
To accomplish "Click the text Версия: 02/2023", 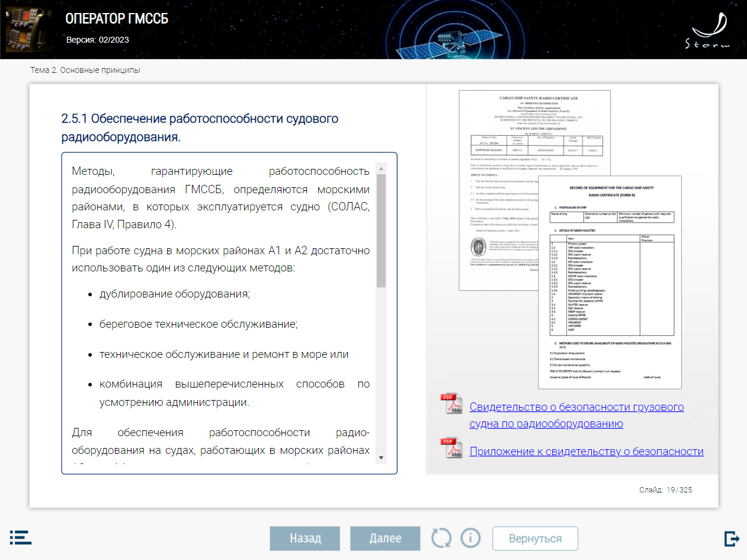I will [97, 40].
